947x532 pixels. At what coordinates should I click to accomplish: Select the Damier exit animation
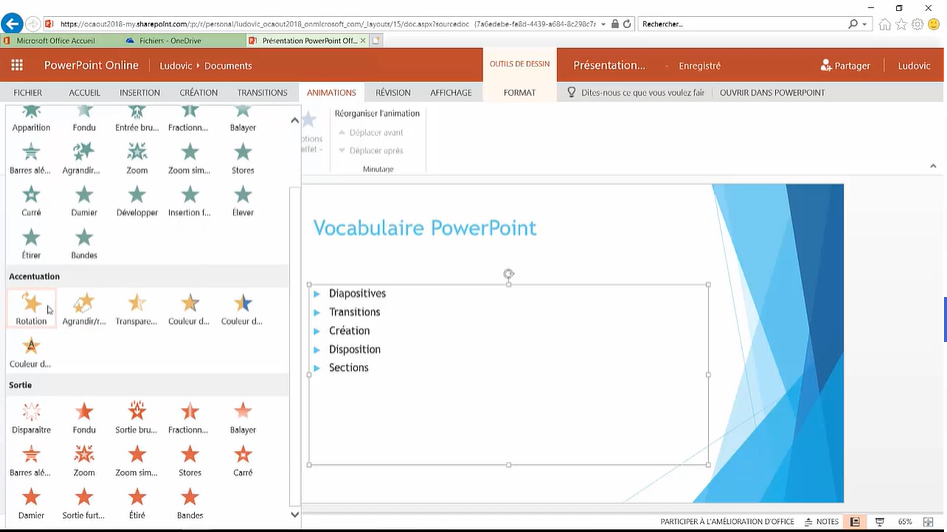(x=31, y=504)
